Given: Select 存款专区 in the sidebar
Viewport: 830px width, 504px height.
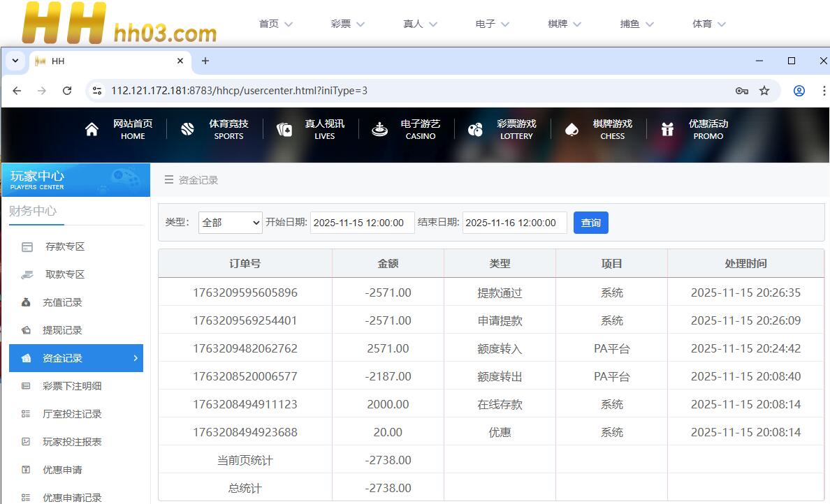Looking at the screenshot, I should point(65,246).
